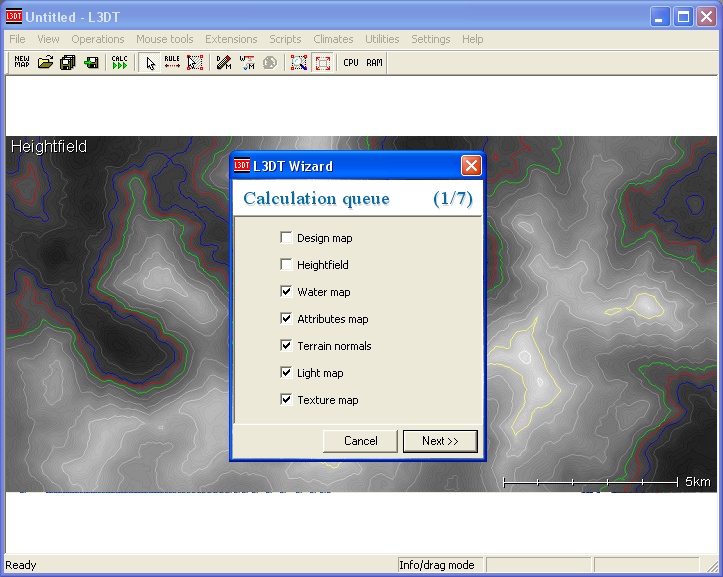Disable the Terrain normals checkbox
The image size is (723, 577).
(287, 346)
